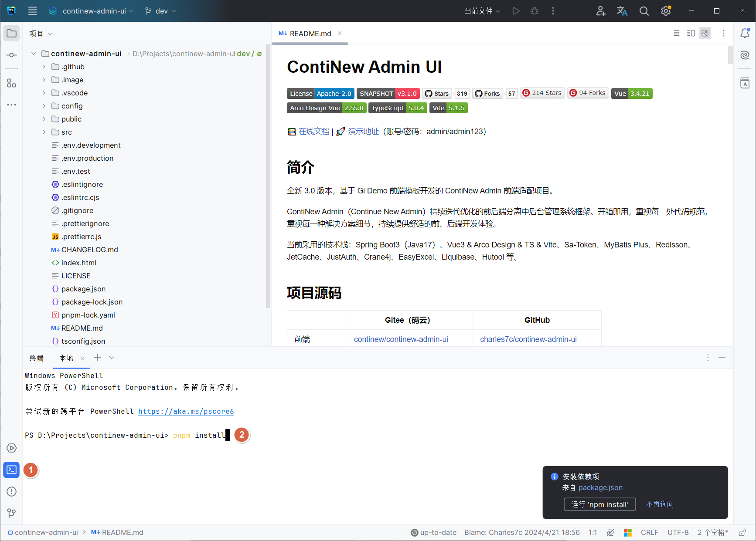Screen dimensions: 756x541
Task: Toggle read-only lock icon in status bar
Action: [x=742, y=532]
